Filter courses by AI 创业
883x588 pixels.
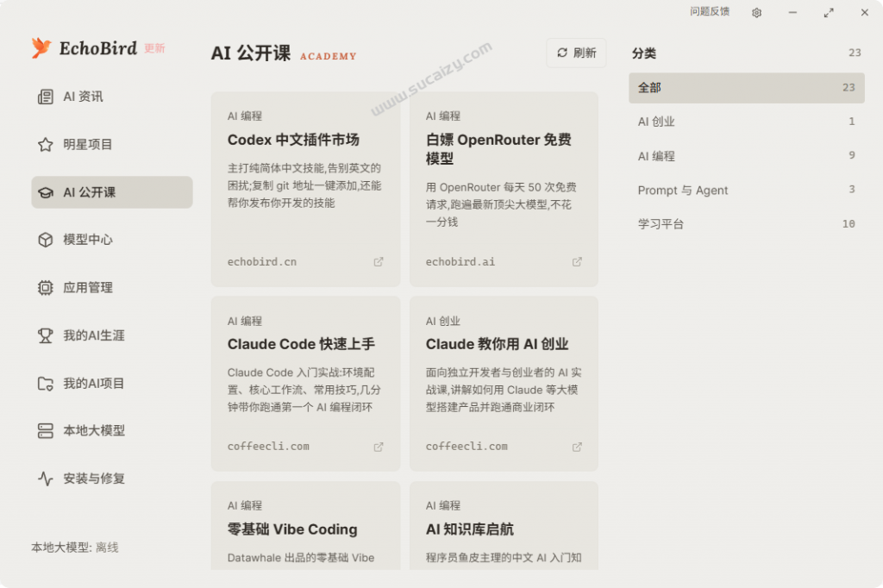click(746, 122)
